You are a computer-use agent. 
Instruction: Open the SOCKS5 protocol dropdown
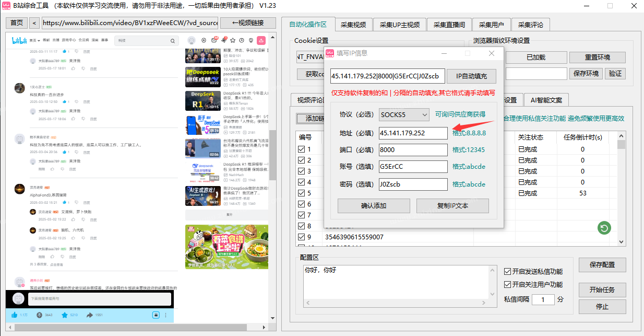click(x=403, y=114)
